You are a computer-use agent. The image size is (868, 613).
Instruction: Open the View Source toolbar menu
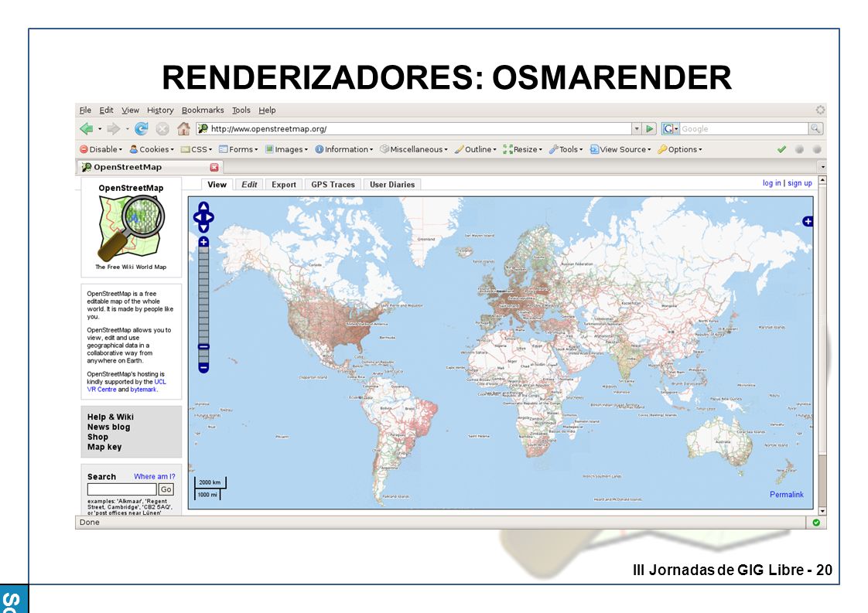click(x=620, y=149)
